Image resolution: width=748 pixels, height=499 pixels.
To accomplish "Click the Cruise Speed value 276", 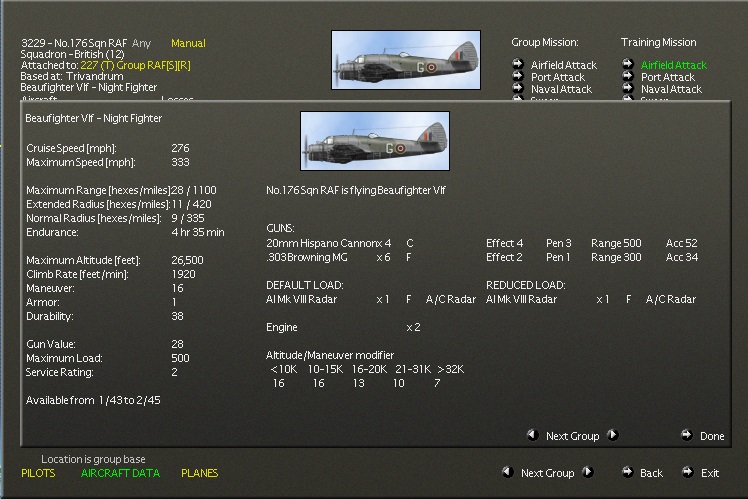I will coord(180,148).
